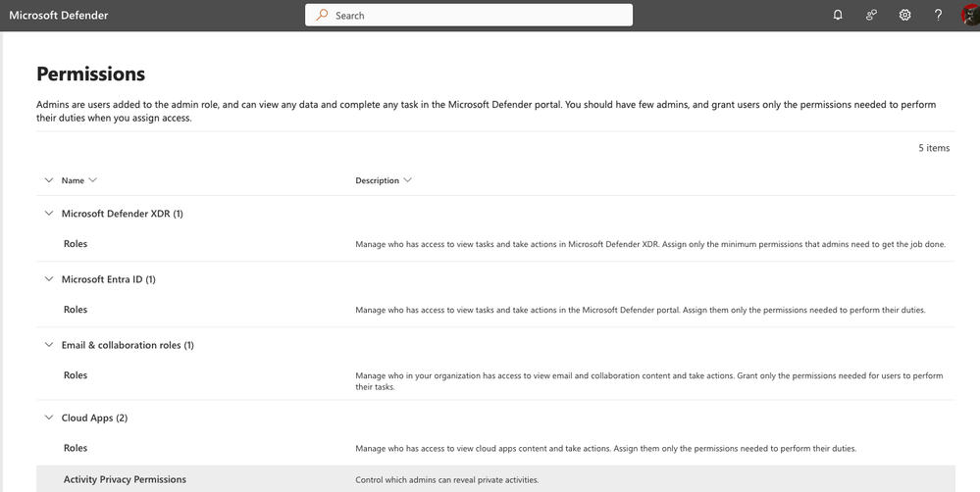This screenshot has height=492, width=980.
Task: Open the notifications bell icon
Action: tap(838, 15)
